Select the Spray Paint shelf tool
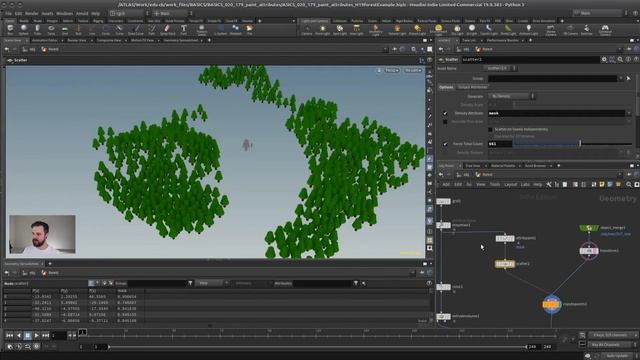Screen dimensions: 640x360 point(167,29)
